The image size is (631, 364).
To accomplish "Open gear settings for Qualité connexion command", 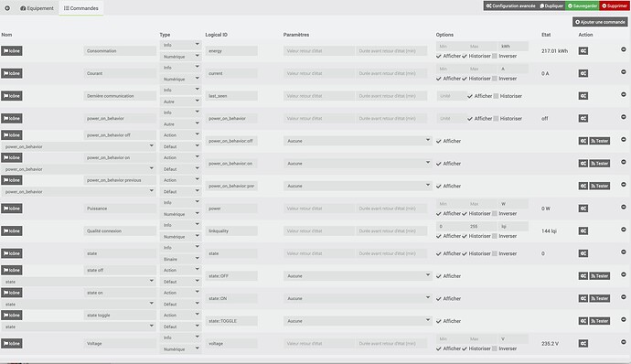I will click(x=583, y=230).
